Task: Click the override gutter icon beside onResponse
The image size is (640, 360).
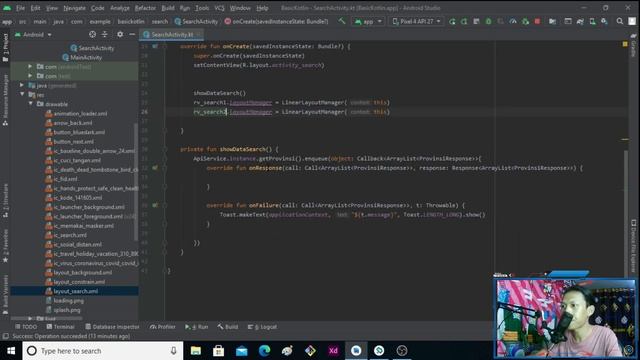Action: click(155, 168)
